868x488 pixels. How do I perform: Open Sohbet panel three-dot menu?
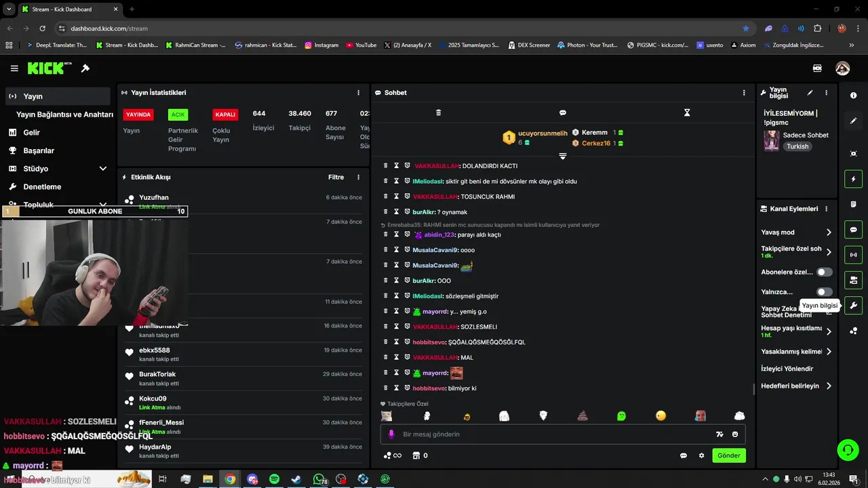tap(744, 93)
